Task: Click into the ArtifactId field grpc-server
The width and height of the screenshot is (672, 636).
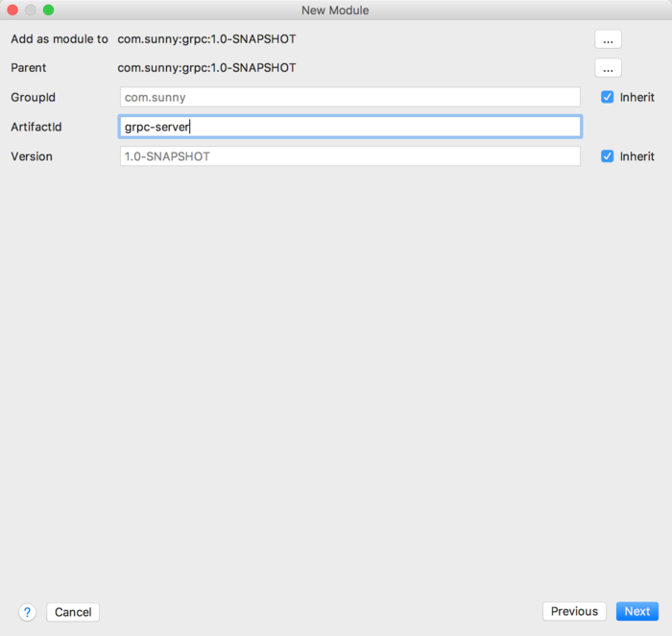Action: 350,127
